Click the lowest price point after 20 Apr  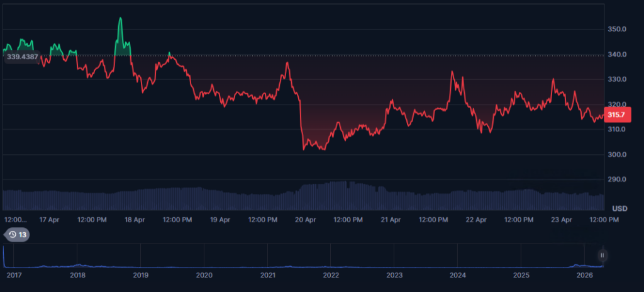coord(323,149)
